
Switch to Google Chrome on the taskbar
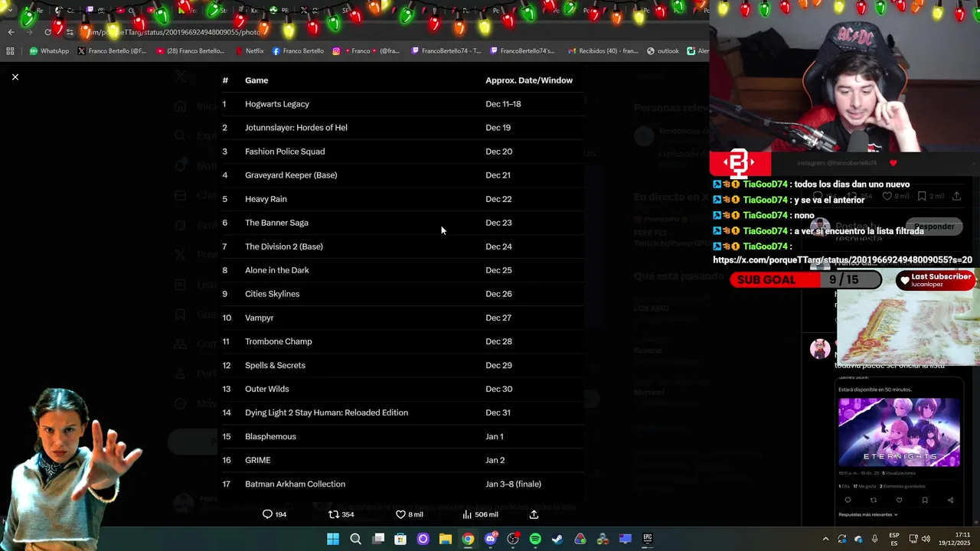click(468, 539)
